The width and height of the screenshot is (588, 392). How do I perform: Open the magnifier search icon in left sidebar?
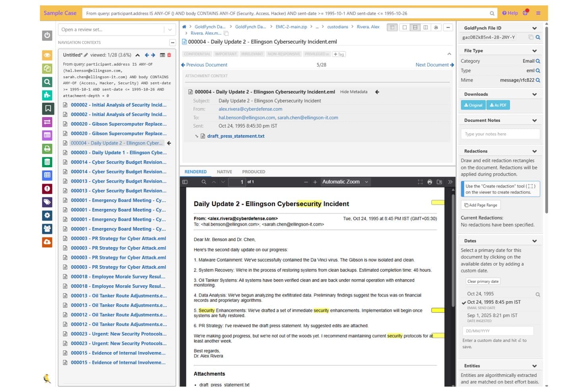tap(47, 82)
